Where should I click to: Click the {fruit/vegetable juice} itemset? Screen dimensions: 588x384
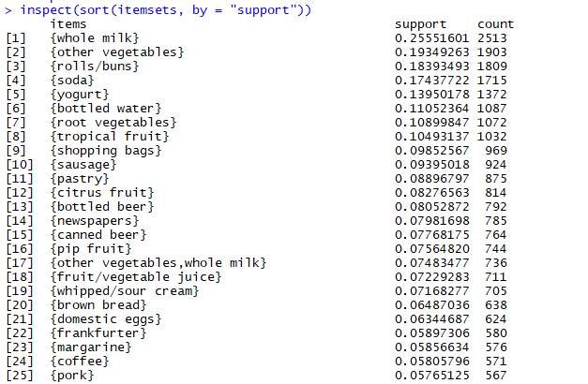pyautogui.click(x=136, y=277)
